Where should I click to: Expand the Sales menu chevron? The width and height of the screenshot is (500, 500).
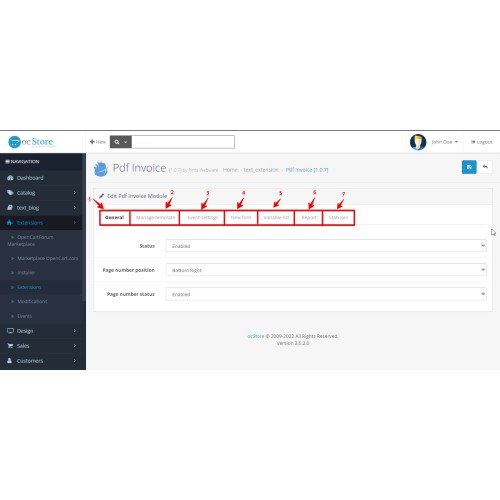[75, 346]
